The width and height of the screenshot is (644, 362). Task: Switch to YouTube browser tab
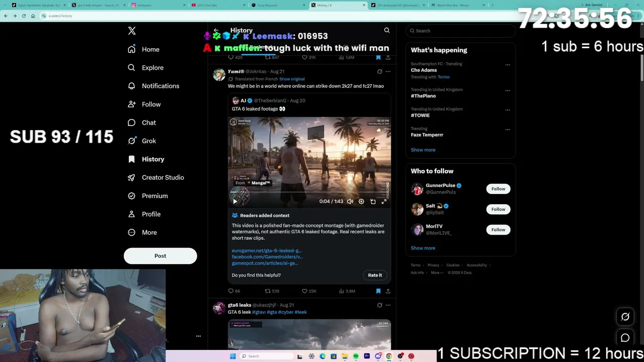(217, 5)
